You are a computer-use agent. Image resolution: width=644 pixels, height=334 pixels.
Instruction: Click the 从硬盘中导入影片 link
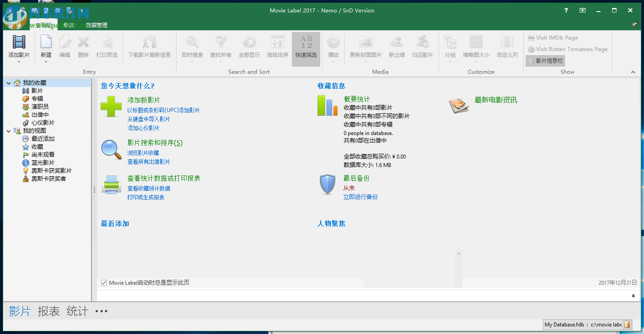pos(149,119)
